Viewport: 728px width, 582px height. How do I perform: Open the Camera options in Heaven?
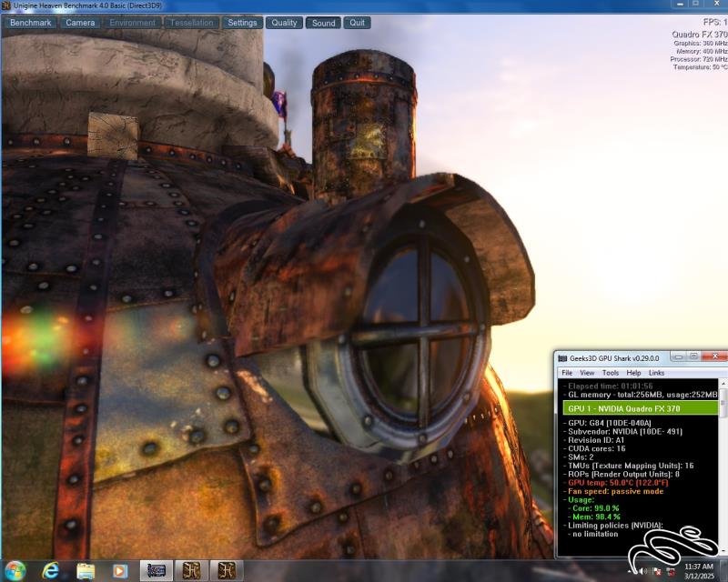(80, 23)
